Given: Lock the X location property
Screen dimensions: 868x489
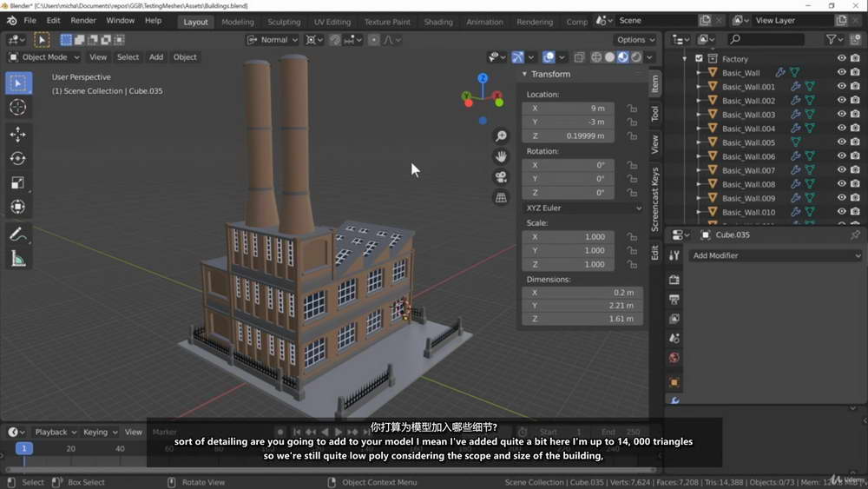Looking at the screenshot, I should tap(632, 108).
